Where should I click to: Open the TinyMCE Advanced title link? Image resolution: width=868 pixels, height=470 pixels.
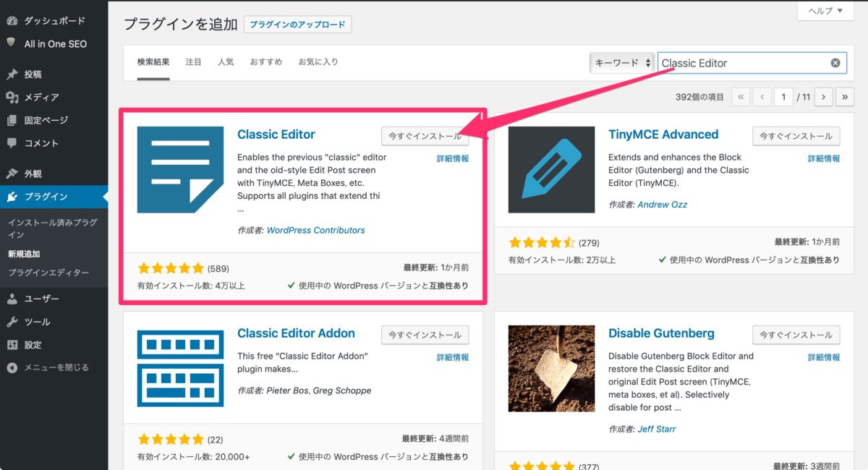(663, 134)
